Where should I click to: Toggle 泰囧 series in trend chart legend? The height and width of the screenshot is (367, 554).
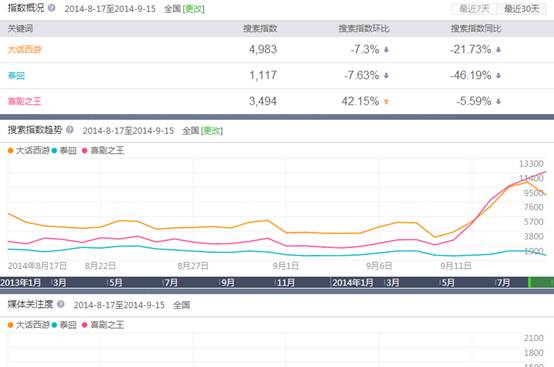(64, 150)
